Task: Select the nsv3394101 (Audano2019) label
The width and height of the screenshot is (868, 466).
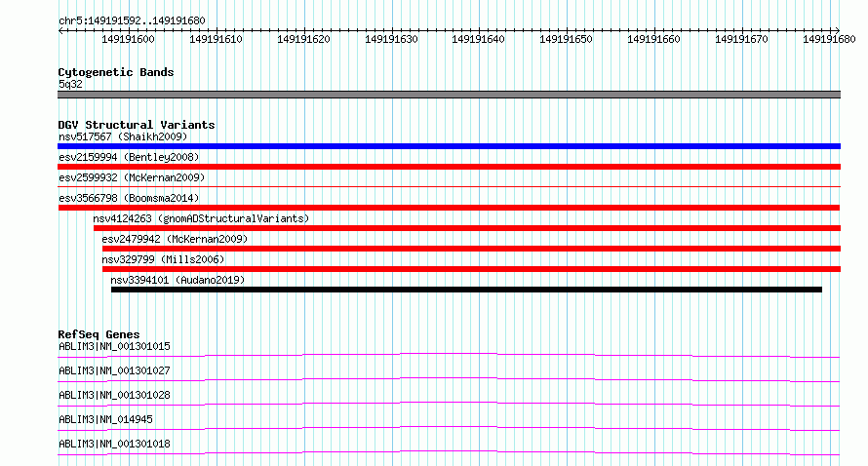Action: coord(178,280)
